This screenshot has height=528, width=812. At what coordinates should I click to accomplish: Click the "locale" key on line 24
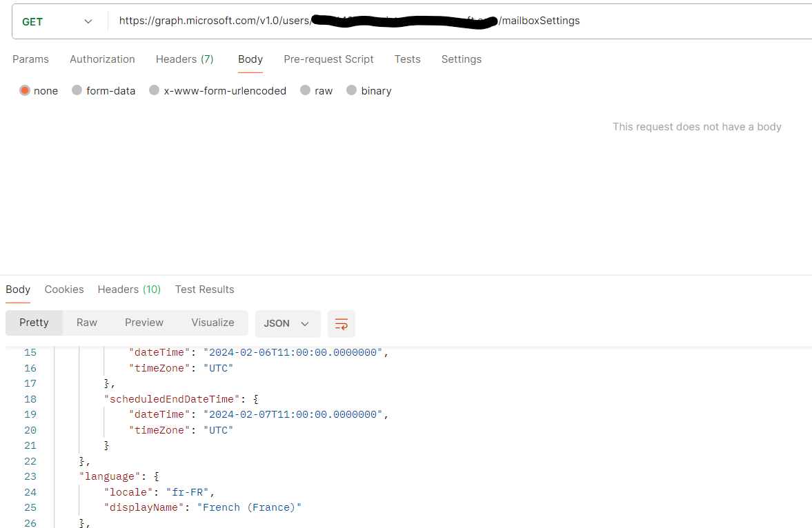[128, 492]
